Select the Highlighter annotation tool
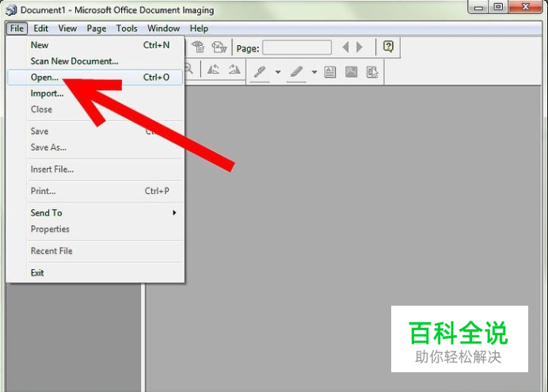This screenshot has width=548, height=392. pyautogui.click(x=296, y=72)
